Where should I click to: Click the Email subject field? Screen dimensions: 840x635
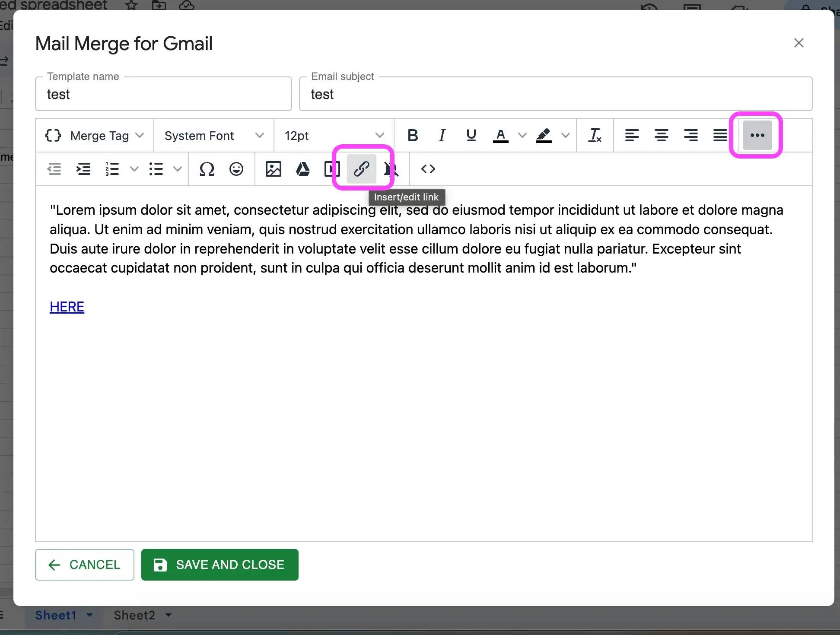tap(556, 94)
